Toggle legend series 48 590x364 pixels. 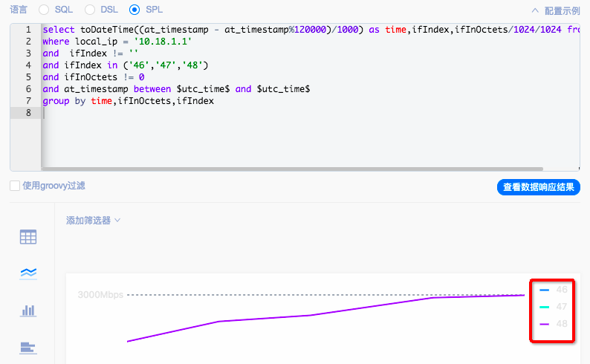553,324
